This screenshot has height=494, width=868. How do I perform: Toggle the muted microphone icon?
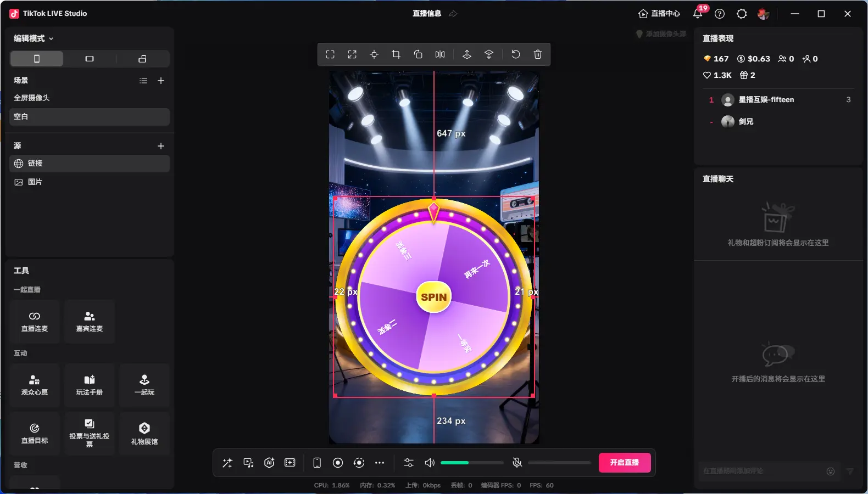click(517, 463)
